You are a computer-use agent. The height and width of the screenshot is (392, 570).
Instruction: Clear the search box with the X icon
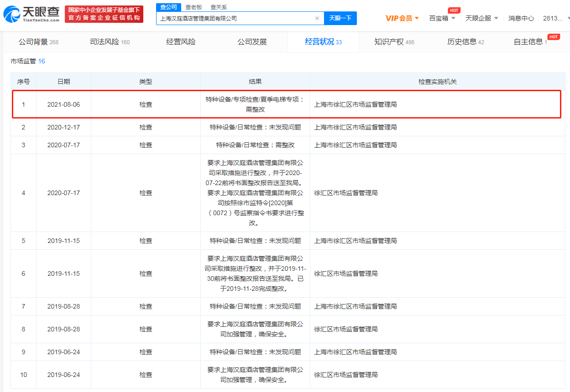[x=317, y=18]
